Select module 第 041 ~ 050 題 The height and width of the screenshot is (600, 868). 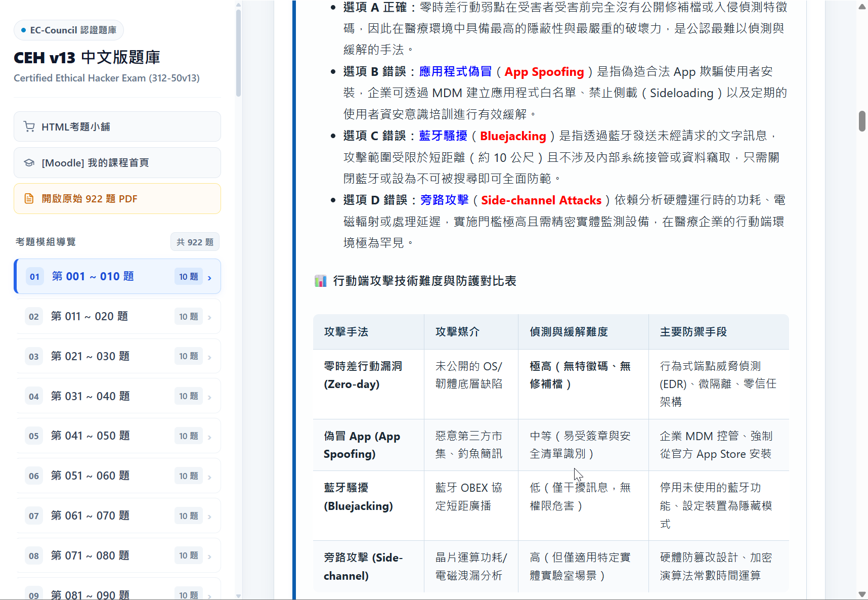point(117,436)
